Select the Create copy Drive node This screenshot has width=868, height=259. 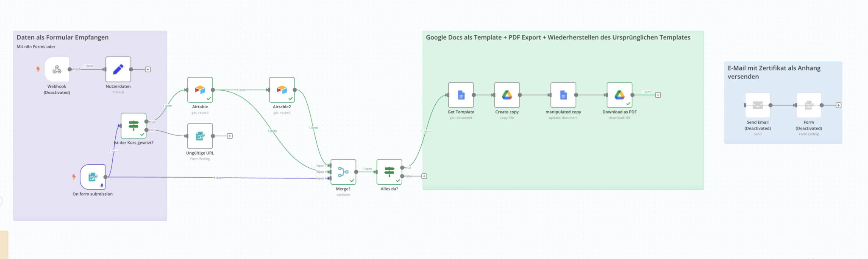click(x=507, y=95)
